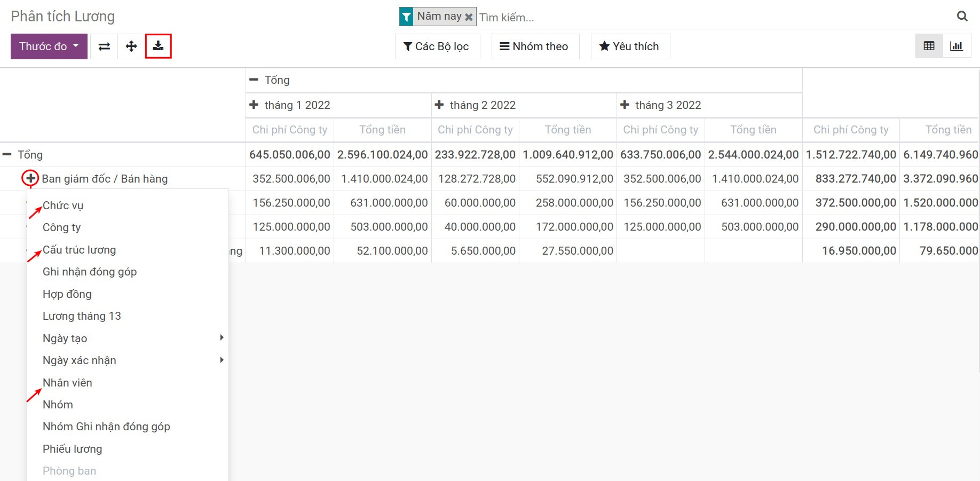Open the Nhóm theo grouping menu
This screenshot has width=980, height=481.
point(534,46)
